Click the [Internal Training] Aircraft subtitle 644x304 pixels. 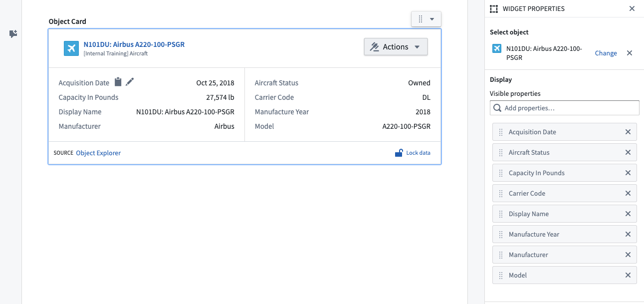(x=116, y=53)
